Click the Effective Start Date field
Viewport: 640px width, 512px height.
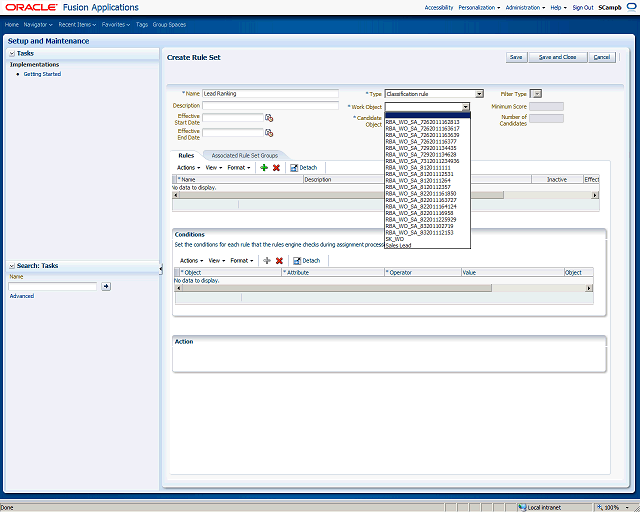[x=233, y=118]
